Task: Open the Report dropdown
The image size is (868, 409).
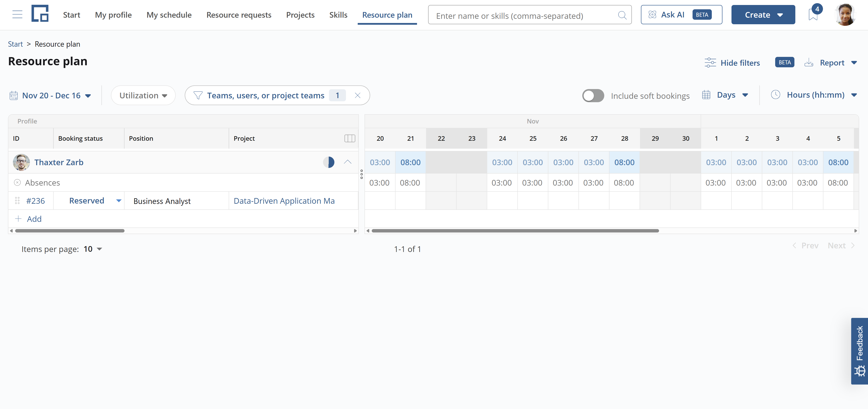Action: 831,63
